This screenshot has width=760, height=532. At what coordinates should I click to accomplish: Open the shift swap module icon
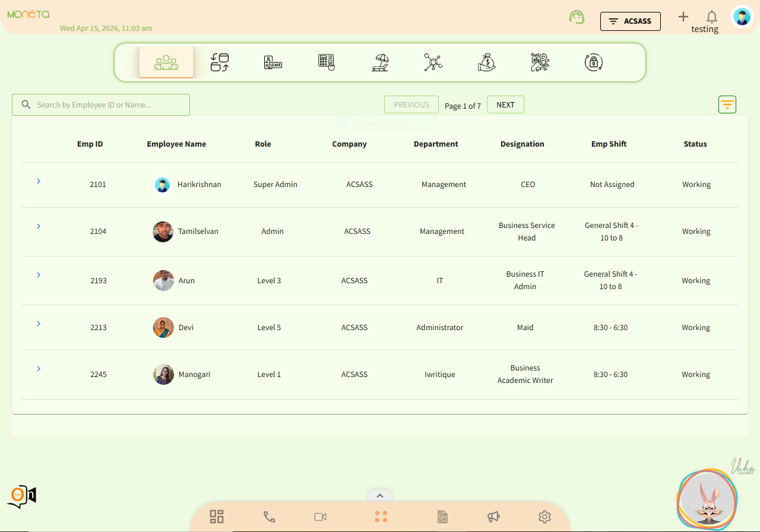click(220, 62)
